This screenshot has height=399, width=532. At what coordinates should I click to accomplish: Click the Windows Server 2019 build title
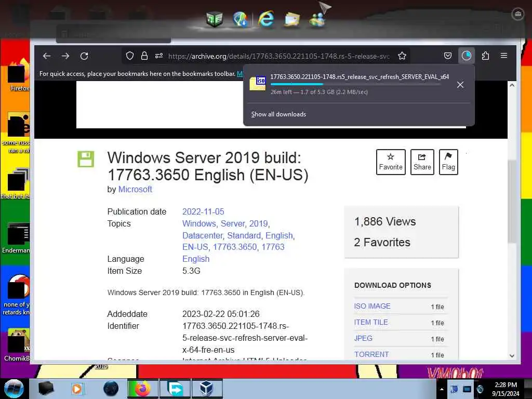(208, 166)
